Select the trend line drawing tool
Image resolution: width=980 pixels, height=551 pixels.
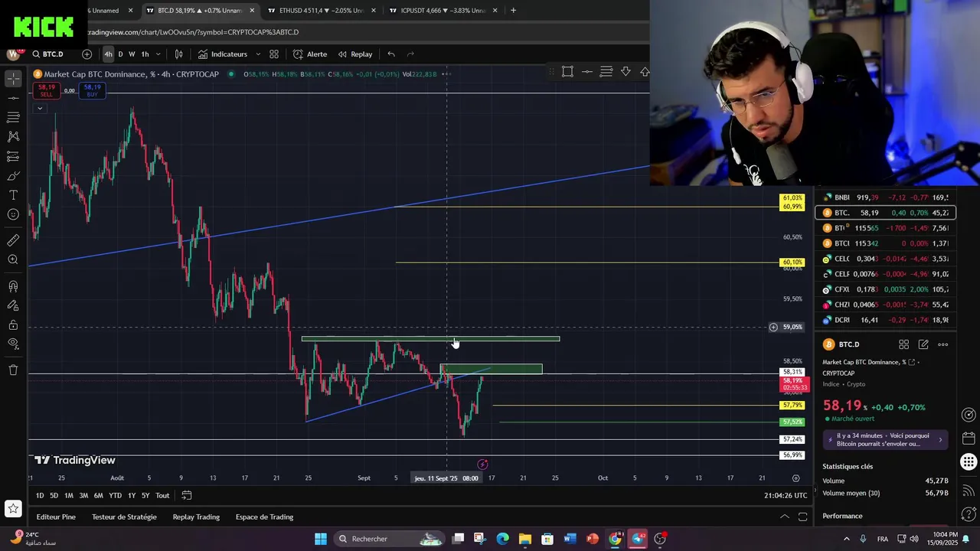coord(13,98)
